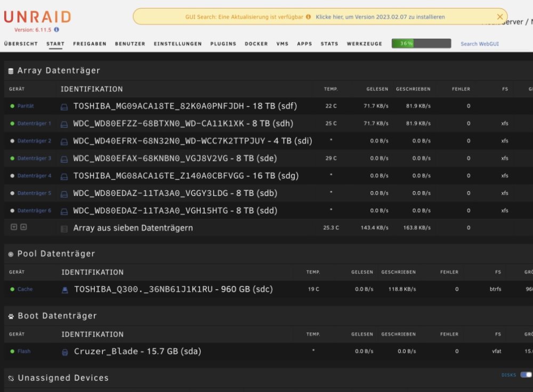
Task: Click the spin up all disks icon
Action: pyautogui.click(x=23, y=227)
